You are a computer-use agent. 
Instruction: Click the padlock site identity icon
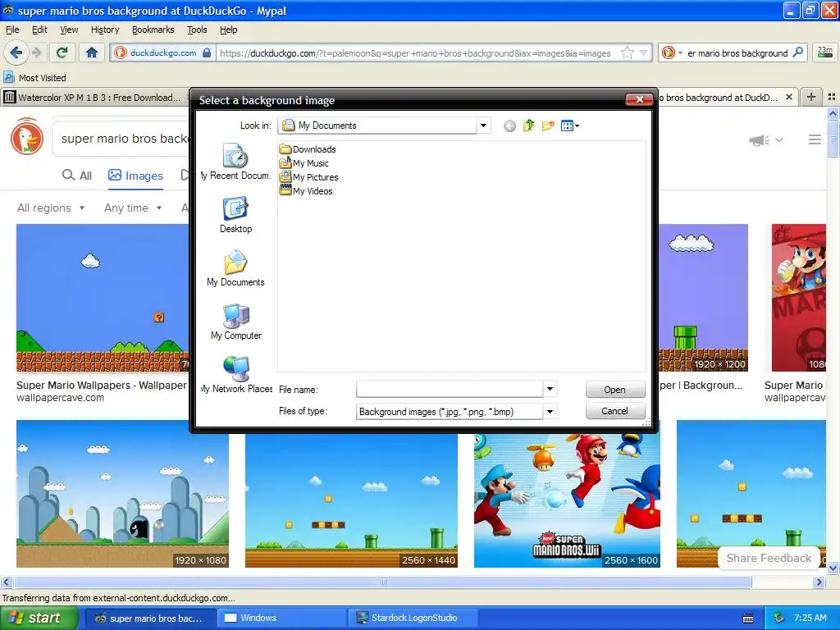(207, 52)
